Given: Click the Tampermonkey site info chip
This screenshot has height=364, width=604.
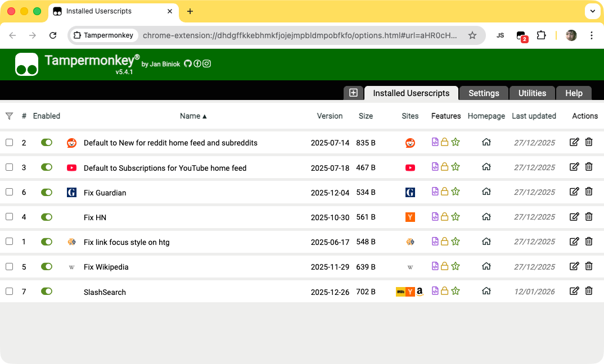Looking at the screenshot, I should pyautogui.click(x=103, y=35).
